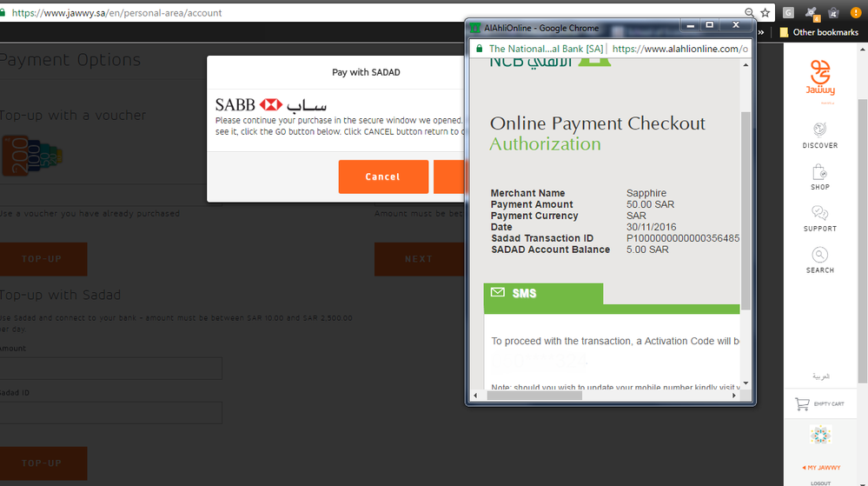Click the NEXT button
868x486 pixels.
pos(419,259)
